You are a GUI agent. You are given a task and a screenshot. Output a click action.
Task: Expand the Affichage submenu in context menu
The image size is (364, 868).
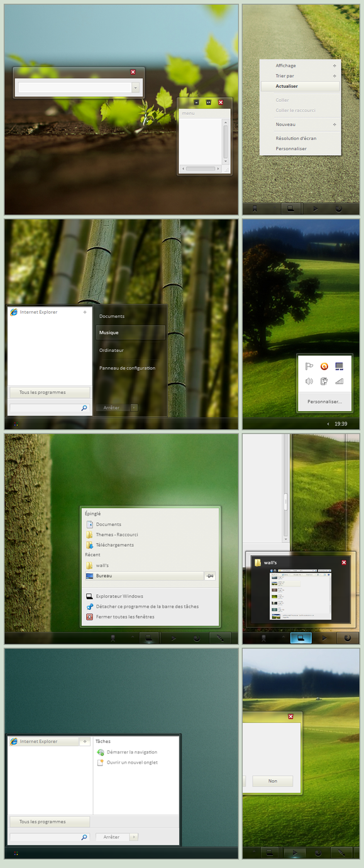click(334, 65)
